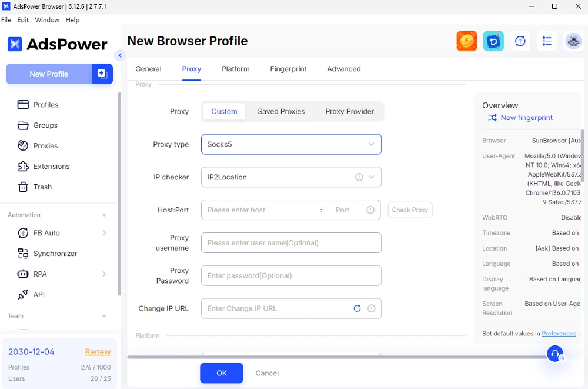Click the Users count 20 / 25

tap(101, 378)
